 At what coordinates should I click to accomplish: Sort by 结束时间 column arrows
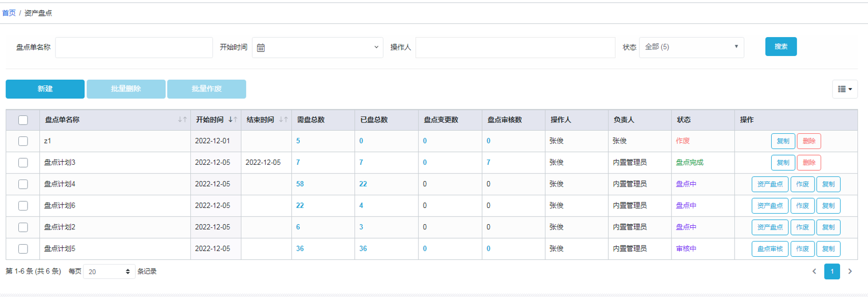tap(283, 120)
